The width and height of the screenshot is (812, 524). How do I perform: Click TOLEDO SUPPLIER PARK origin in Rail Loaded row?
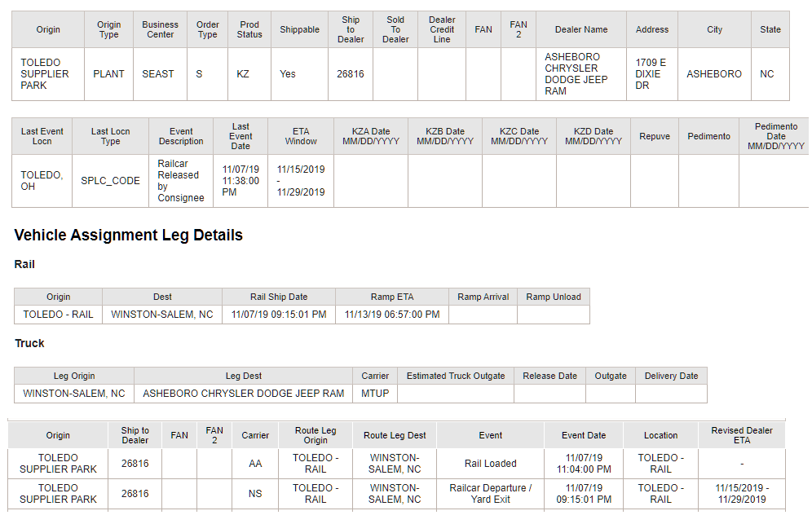coord(58,464)
